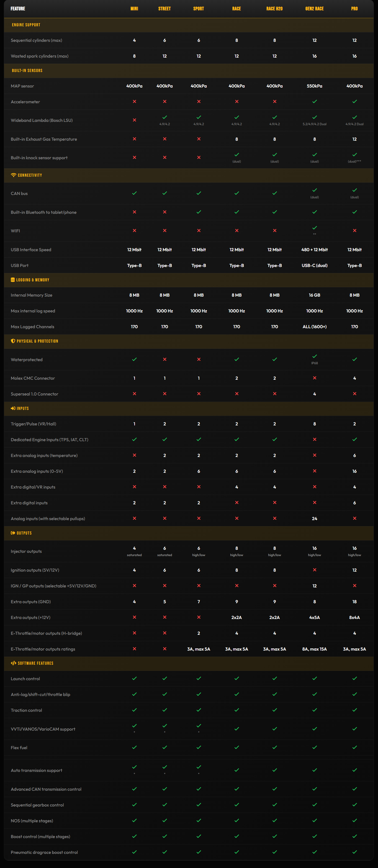Click the red X for Accelerometer under MINI
The height and width of the screenshot is (868, 378).
134,102
